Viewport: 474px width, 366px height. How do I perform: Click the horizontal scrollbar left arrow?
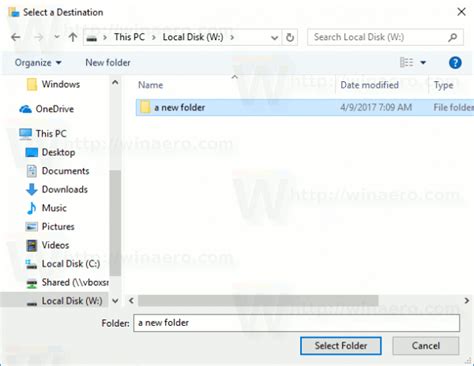coord(131,301)
